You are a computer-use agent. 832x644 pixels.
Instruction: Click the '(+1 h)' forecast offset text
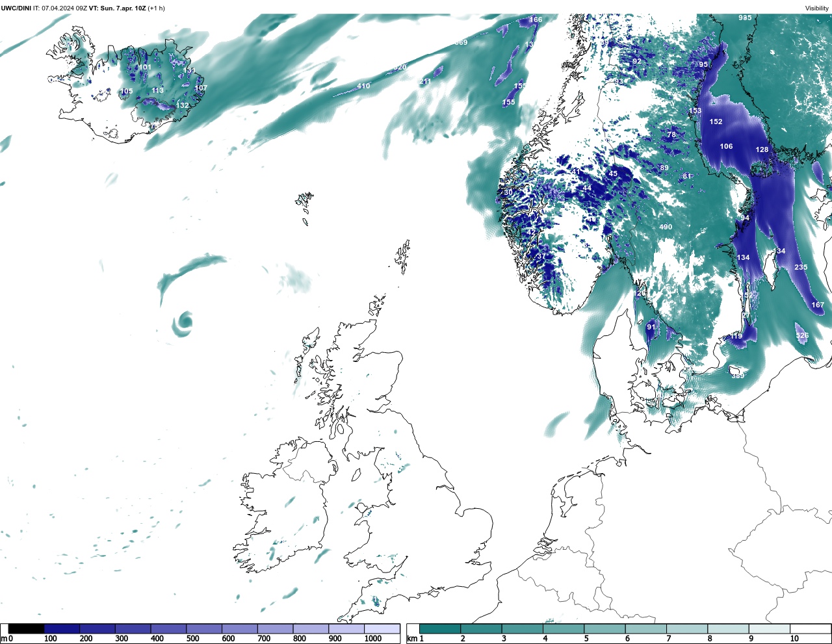tap(157, 8)
